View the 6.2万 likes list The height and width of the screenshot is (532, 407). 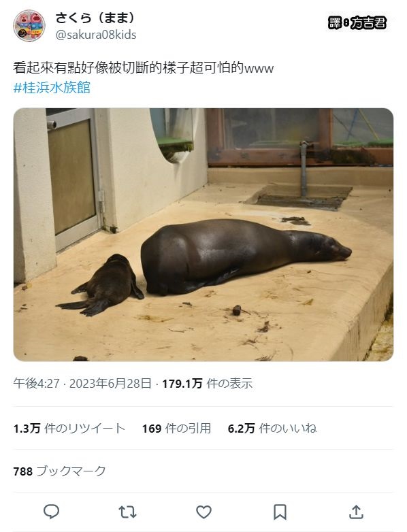pos(272,428)
